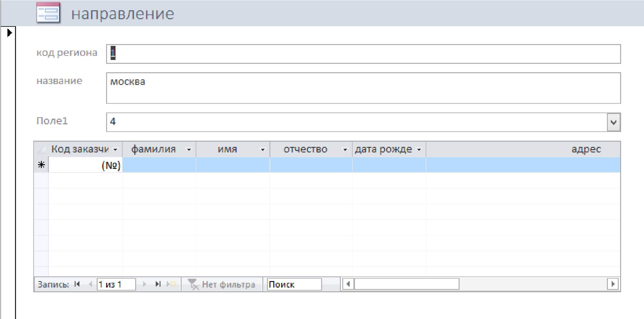Click the направление form title
The width and height of the screenshot is (644, 319).
(123, 14)
